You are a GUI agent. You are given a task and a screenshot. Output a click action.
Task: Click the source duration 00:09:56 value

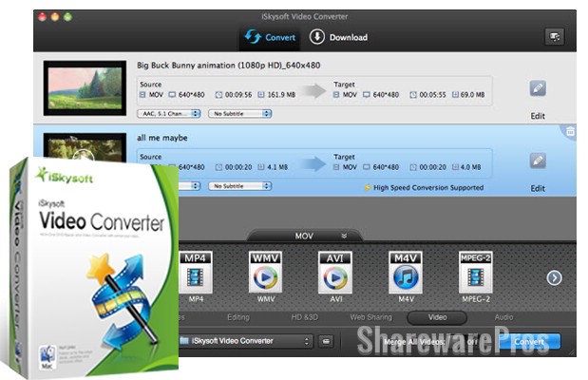[x=238, y=95]
